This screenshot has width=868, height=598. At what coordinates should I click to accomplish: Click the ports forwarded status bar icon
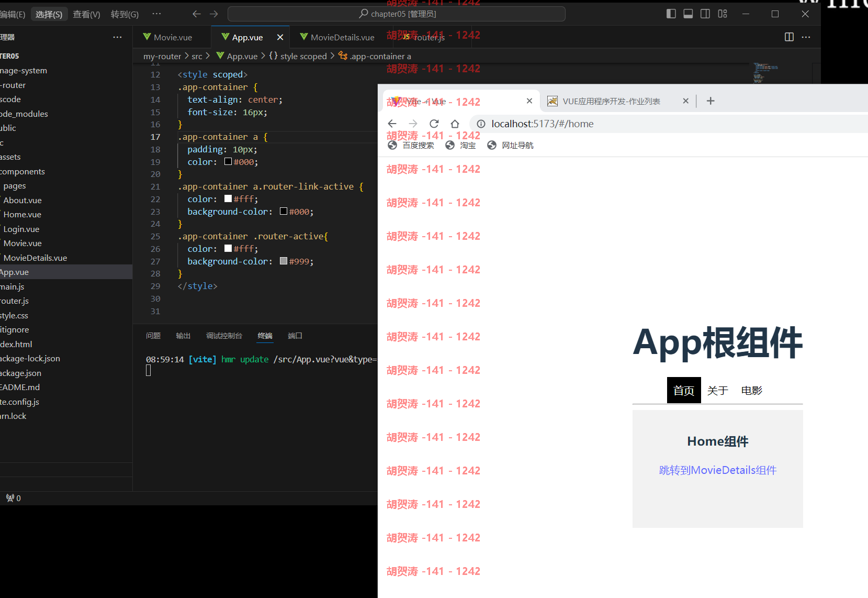click(x=14, y=498)
